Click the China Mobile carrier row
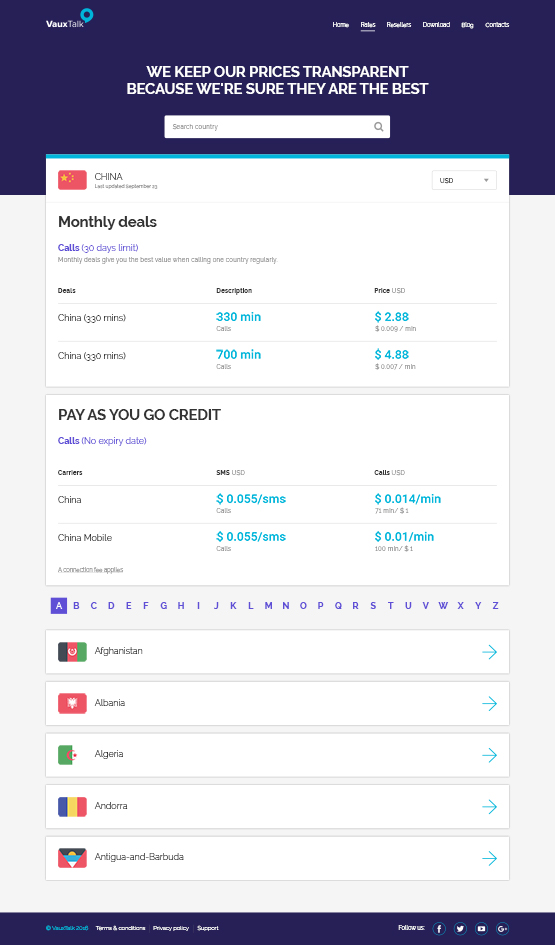 point(277,542)
